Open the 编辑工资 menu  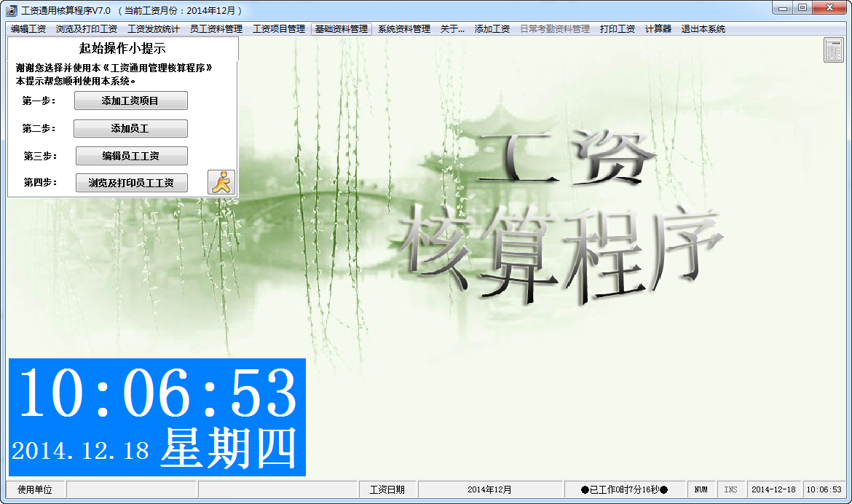[x=28, y=29]
